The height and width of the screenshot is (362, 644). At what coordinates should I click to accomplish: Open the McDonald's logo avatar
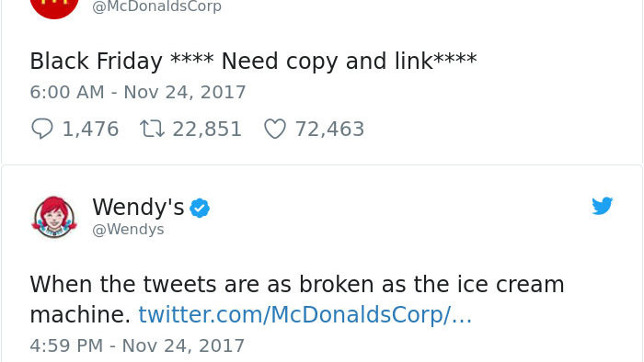(54, 6)
